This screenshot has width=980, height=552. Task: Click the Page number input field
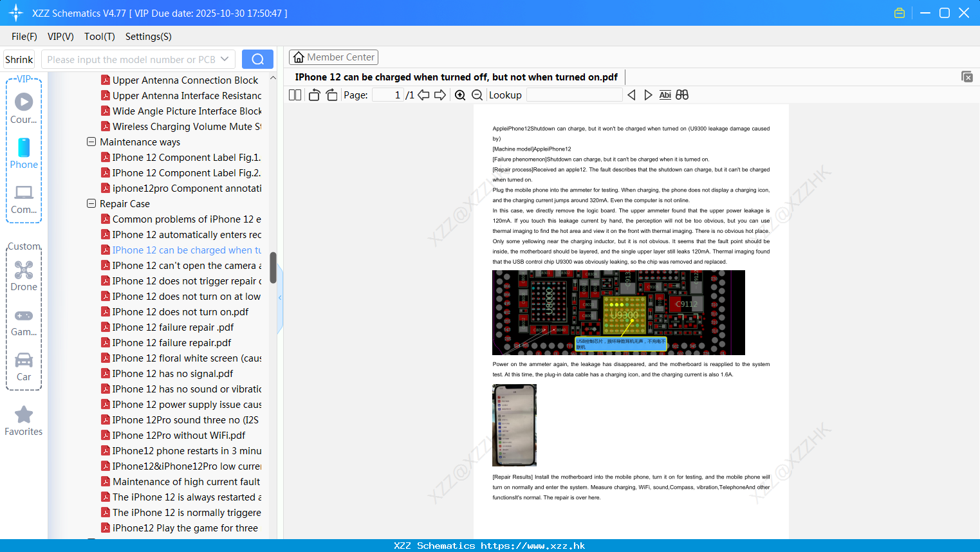point(388,95)
